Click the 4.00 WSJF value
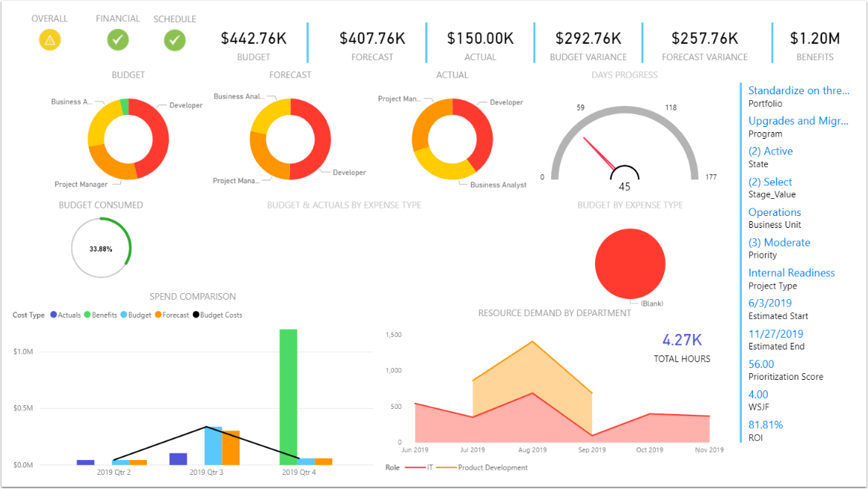This screenshot has width=868, height=489. tap(758, 394)
